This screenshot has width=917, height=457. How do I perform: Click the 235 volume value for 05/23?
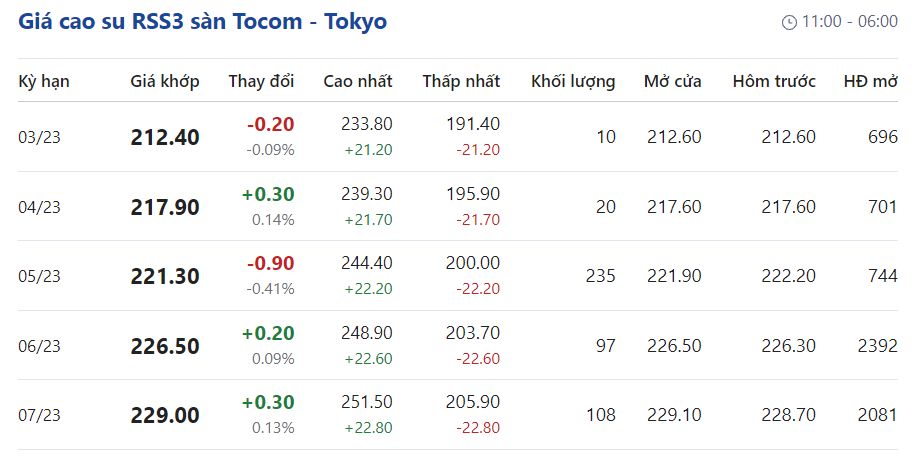coord(601,276)
